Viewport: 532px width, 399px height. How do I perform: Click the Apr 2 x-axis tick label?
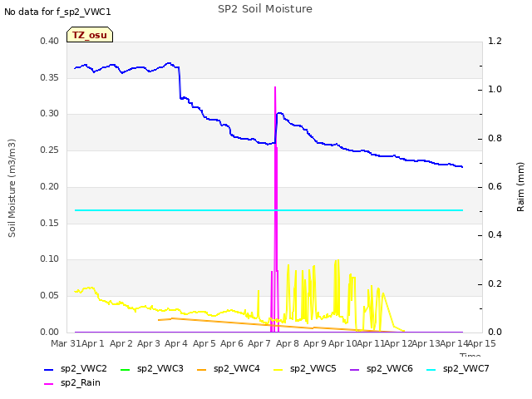click(121, 343)
